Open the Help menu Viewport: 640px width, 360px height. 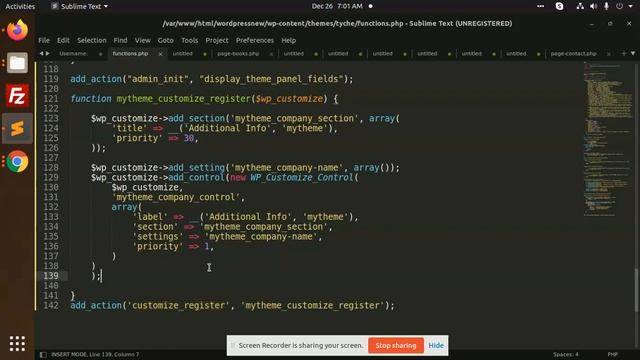[x=289, y=40]
